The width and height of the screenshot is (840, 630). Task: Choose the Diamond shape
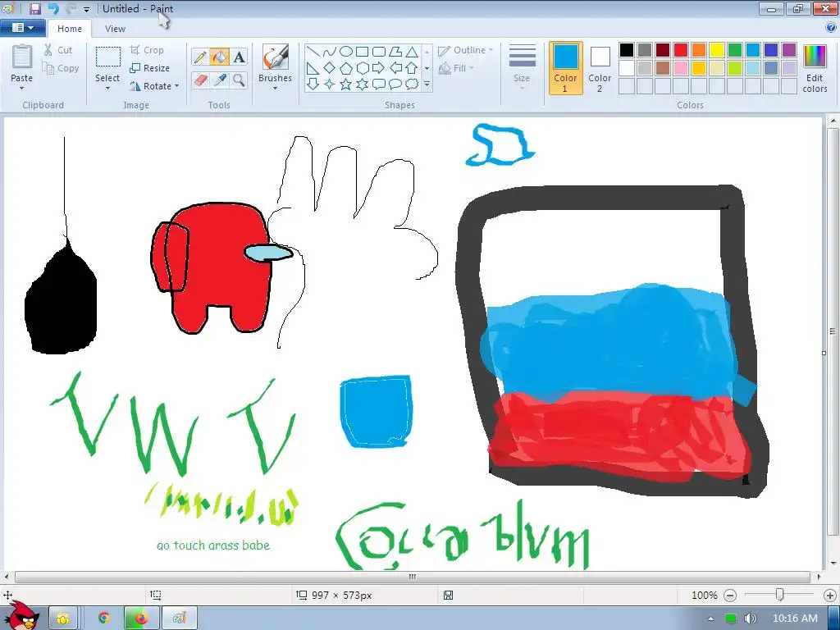tap(330, 68)
